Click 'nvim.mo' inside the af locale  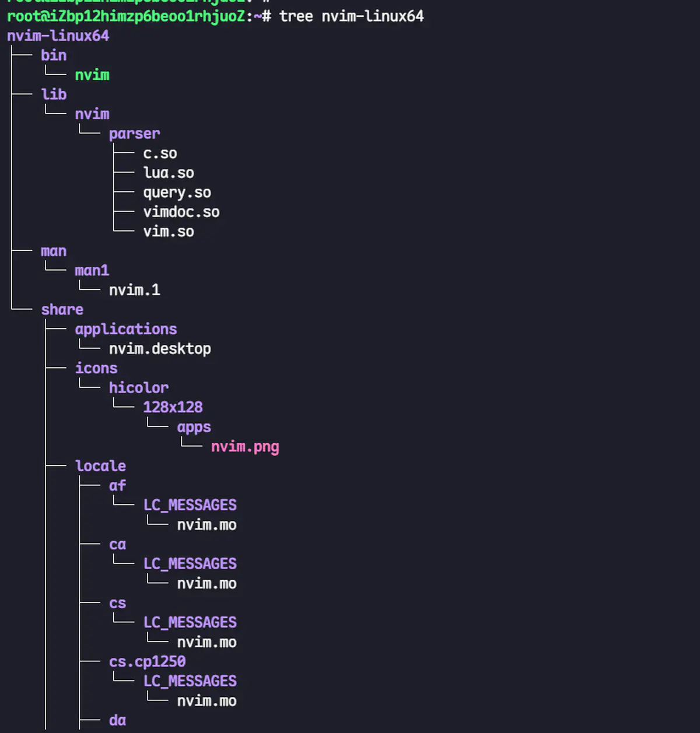click(207, 525)
